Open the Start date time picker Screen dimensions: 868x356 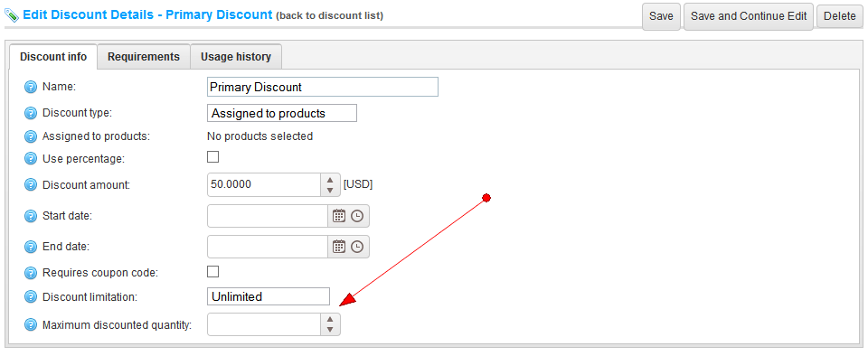click(358, 216)
